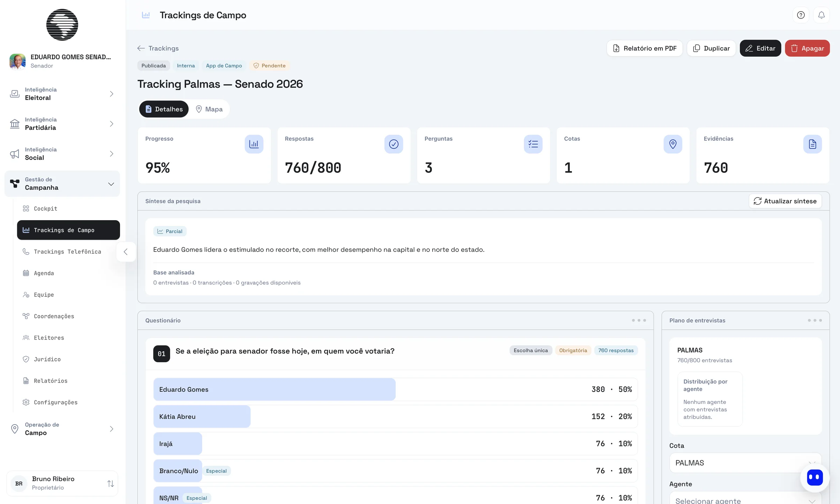Select Trackings de Campo sidebar item
840x504 pixels.
(68, 230)
